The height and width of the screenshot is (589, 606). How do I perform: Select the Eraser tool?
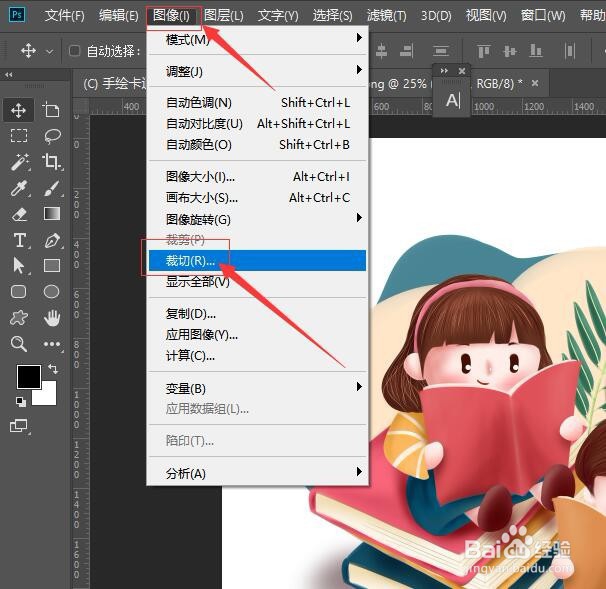(x=19, y=214)
